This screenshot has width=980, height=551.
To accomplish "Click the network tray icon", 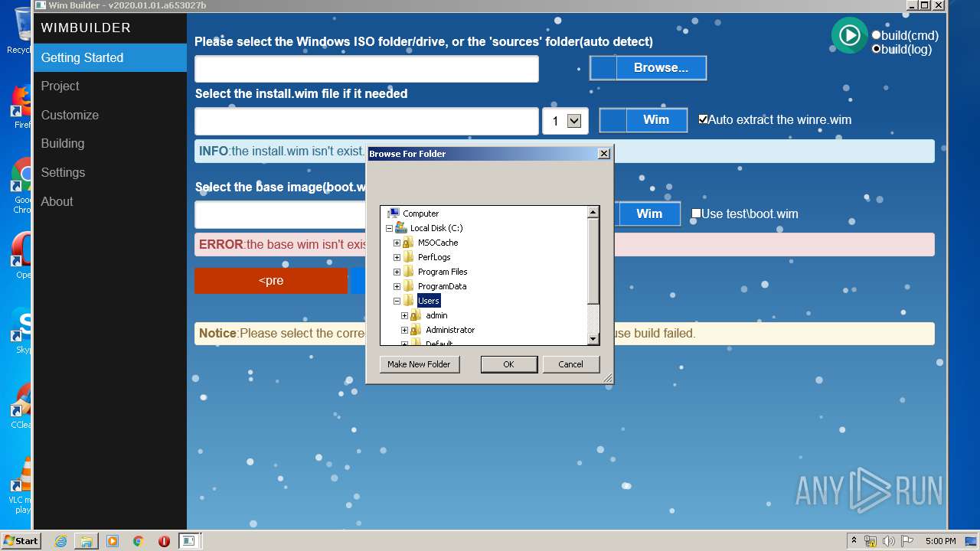I will point(871,541).
